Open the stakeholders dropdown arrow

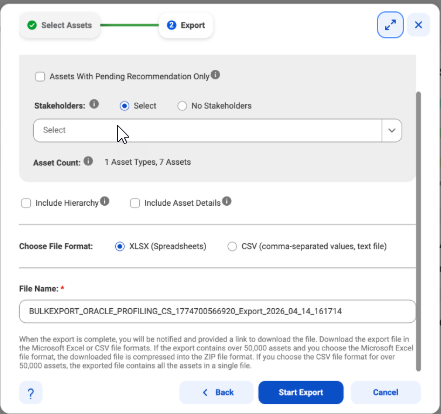click(x=392, y=130)
